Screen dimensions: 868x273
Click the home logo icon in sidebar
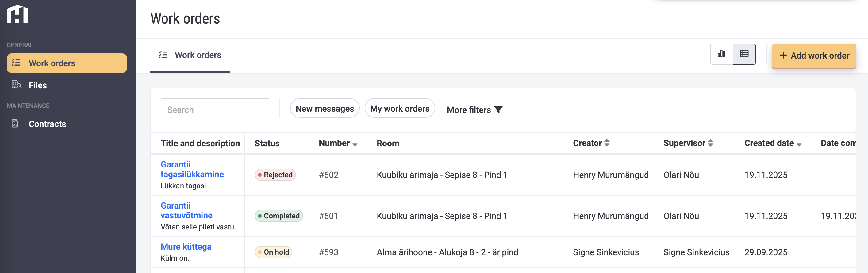(17, 14)
